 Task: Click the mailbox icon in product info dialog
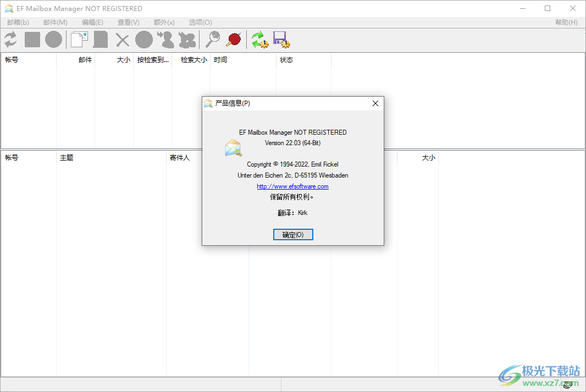(233, 148)
